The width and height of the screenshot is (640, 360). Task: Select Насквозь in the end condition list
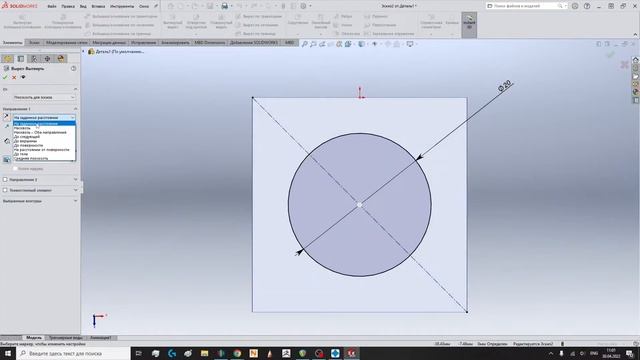click(44, 128)
